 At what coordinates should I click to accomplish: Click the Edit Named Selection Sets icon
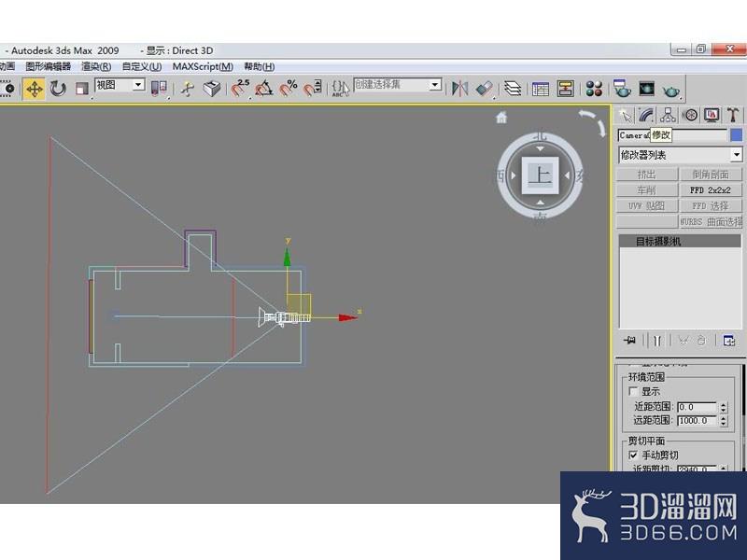(x=341, y=89)
